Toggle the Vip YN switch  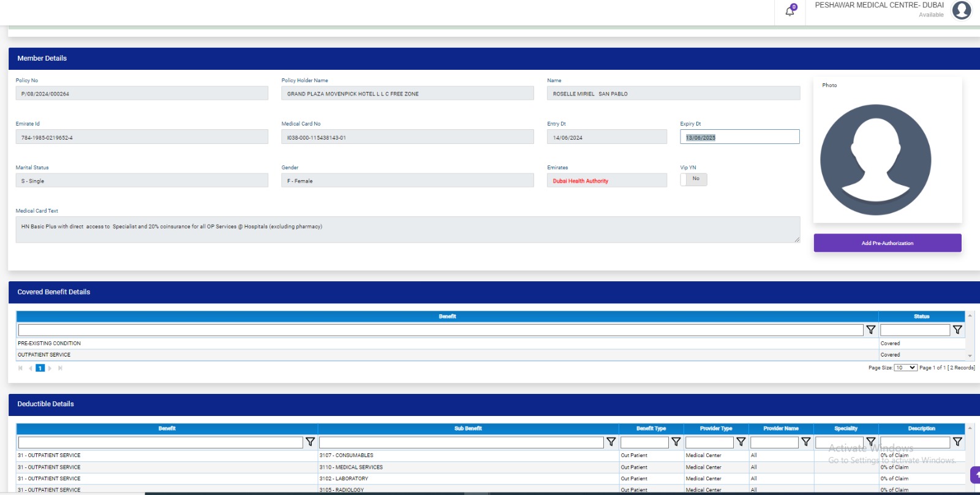(x=693, y=179)
